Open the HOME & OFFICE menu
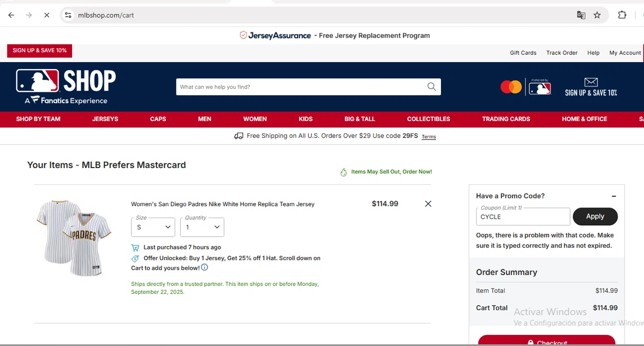644x346 pixels. (585, 119)
